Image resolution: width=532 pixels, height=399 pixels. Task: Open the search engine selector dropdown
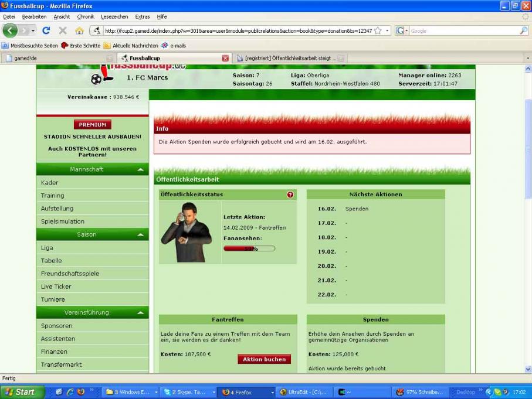click(x=402, y=30)
